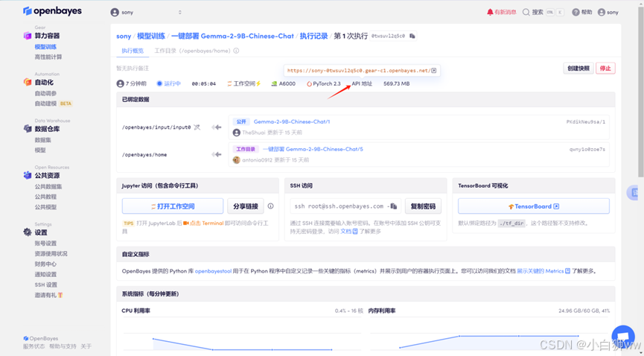This screenshot has height=356, width=644.
Task: Open the 文档 link in SSH section
Action: coord(349,232)
